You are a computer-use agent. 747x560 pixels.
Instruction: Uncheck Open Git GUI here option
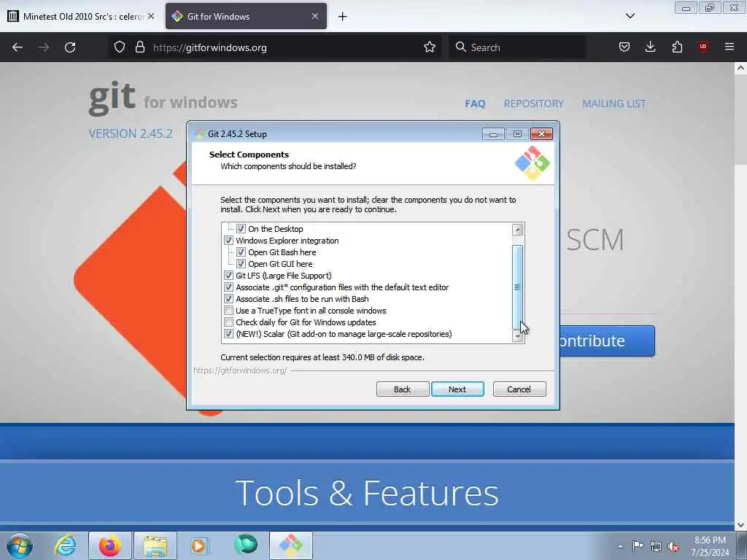click(x=241, y=264)
